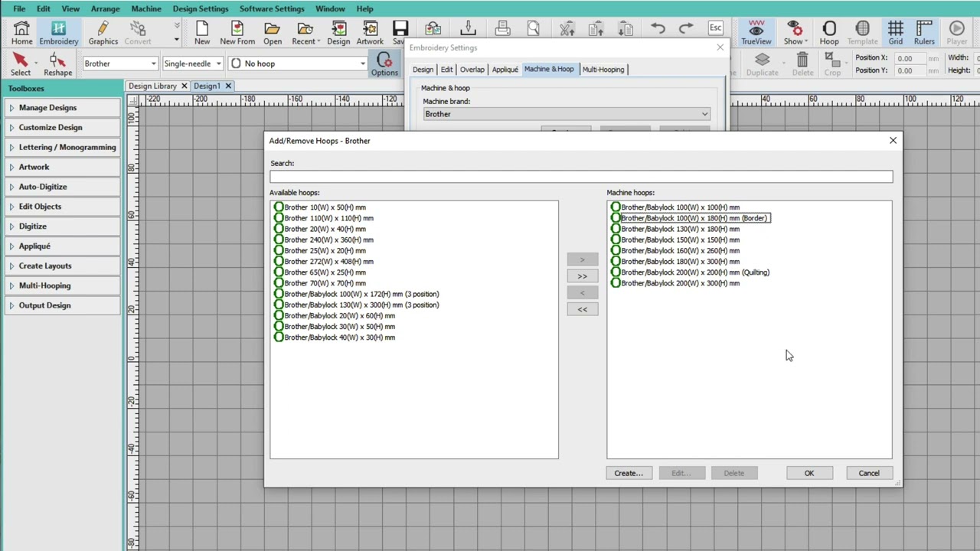Toggle the Grid display
The image size is (980, 551).
[895, 33]
